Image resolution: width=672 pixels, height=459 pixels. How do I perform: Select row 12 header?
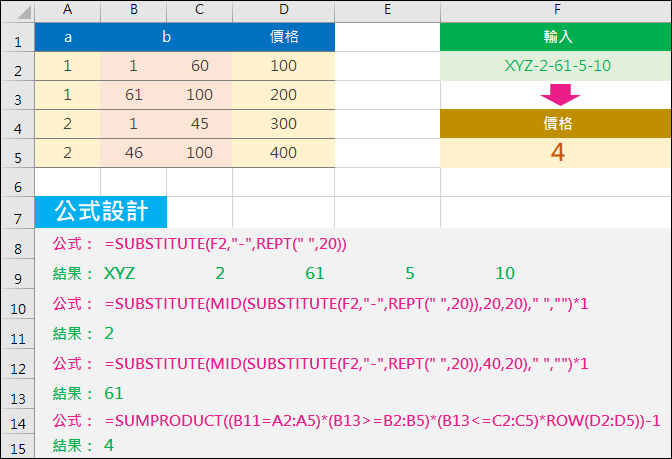(x=18, y=363)
